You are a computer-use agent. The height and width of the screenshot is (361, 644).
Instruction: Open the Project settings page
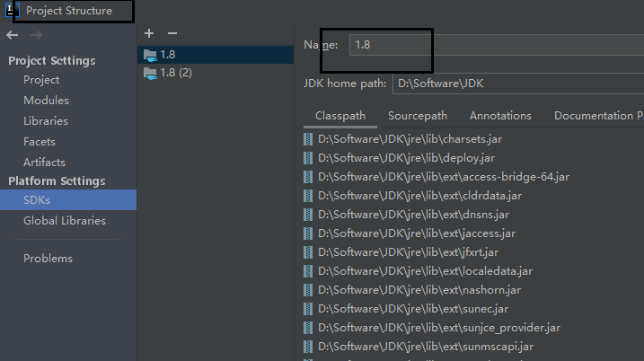point(41,80)
